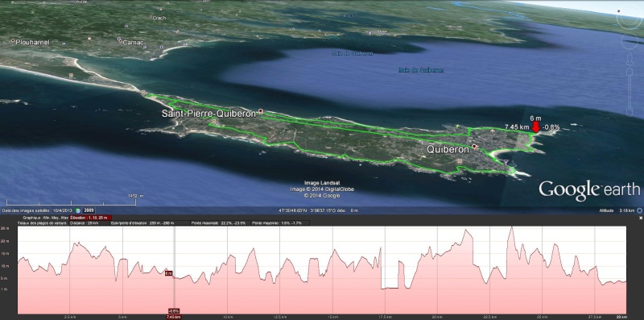
Task: Click the pan joystick navigation circle
Action: [630, 41]
